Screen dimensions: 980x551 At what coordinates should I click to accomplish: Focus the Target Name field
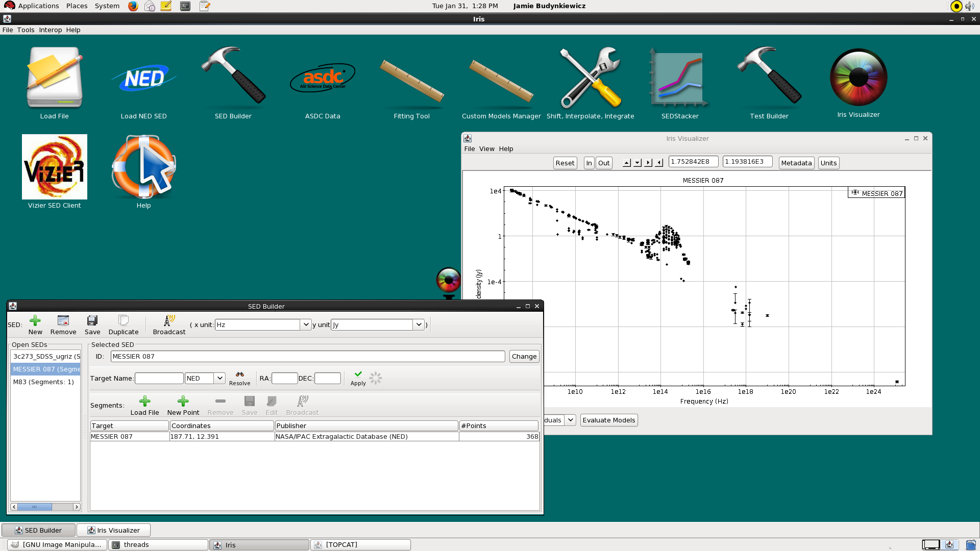[159, 378]
